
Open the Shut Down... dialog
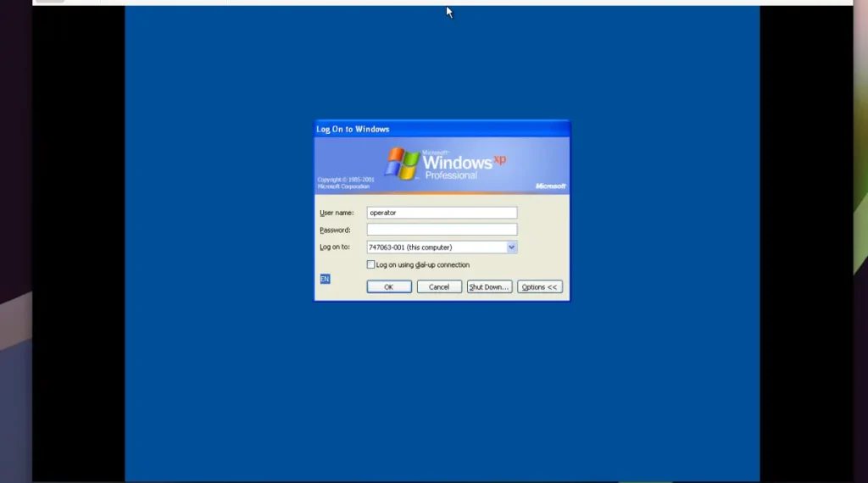489,287
